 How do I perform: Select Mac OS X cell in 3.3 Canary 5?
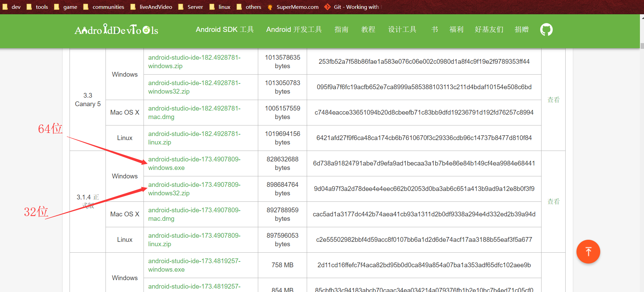125,113
